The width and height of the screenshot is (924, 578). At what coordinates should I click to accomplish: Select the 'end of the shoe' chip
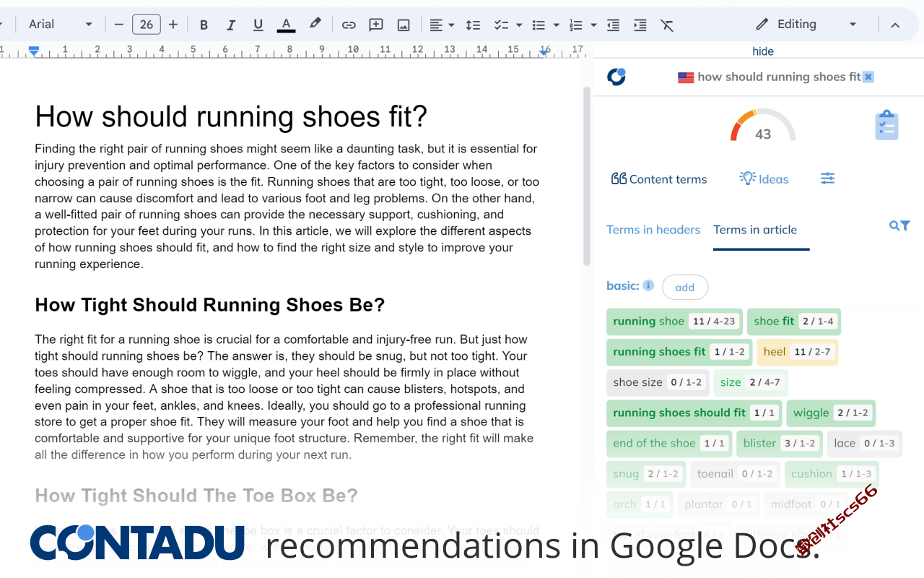pos(669,444)
